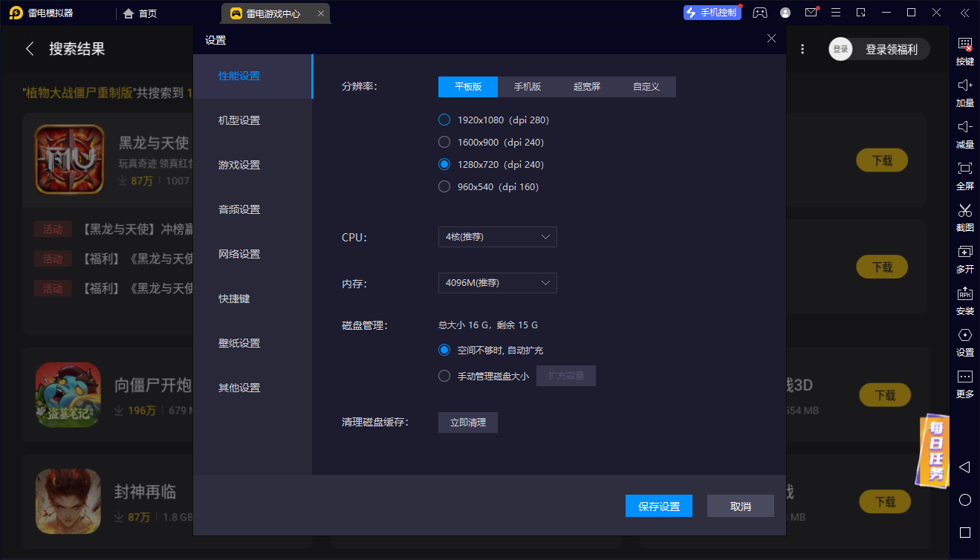
Task: Open the 按键 keymapping tool
Action: point(964,52)
